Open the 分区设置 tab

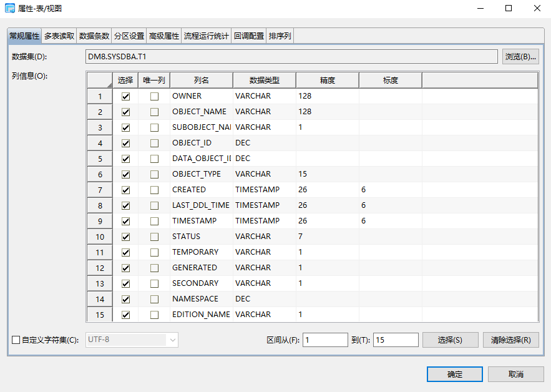click(129, 36)
